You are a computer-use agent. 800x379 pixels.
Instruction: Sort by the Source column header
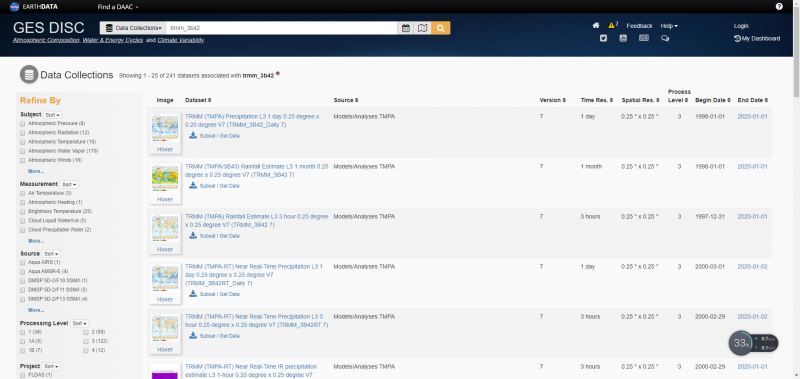[345, 100]
